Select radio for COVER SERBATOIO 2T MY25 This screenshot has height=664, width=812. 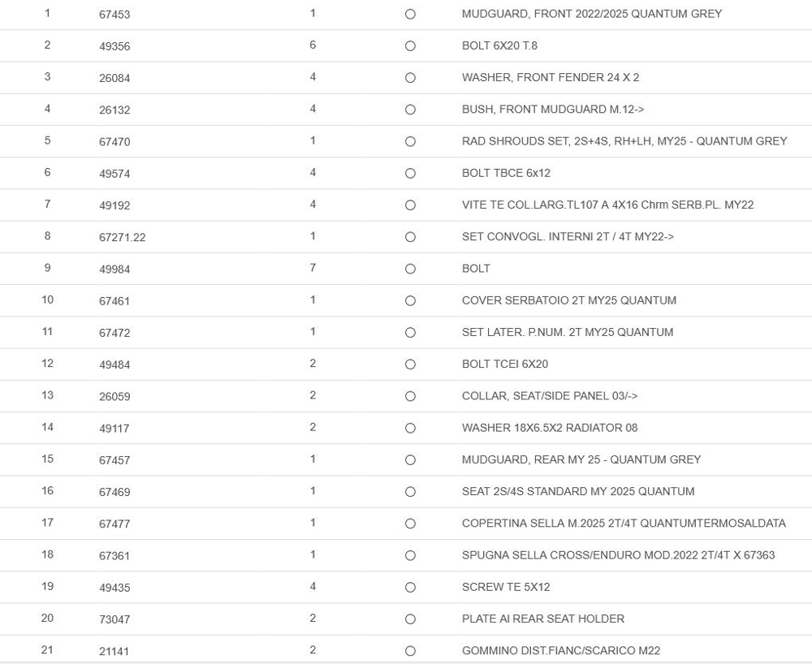(410, 300)
